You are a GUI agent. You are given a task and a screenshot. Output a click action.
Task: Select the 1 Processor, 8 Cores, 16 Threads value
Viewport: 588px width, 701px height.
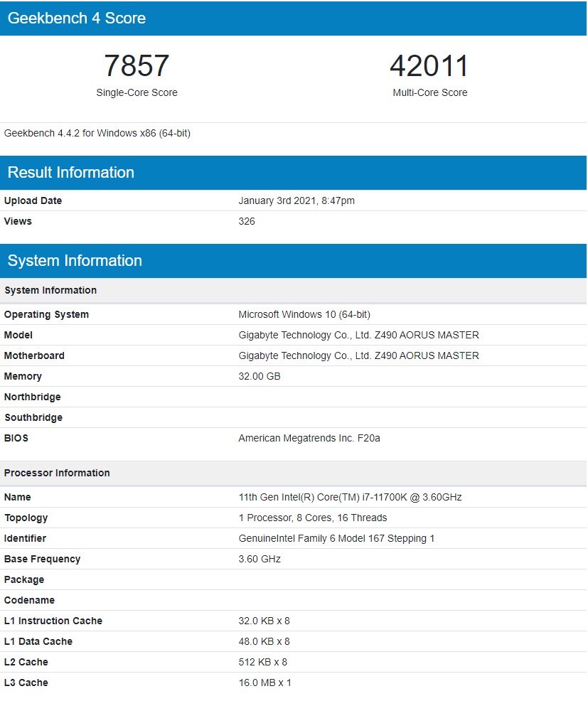[313, 518]
